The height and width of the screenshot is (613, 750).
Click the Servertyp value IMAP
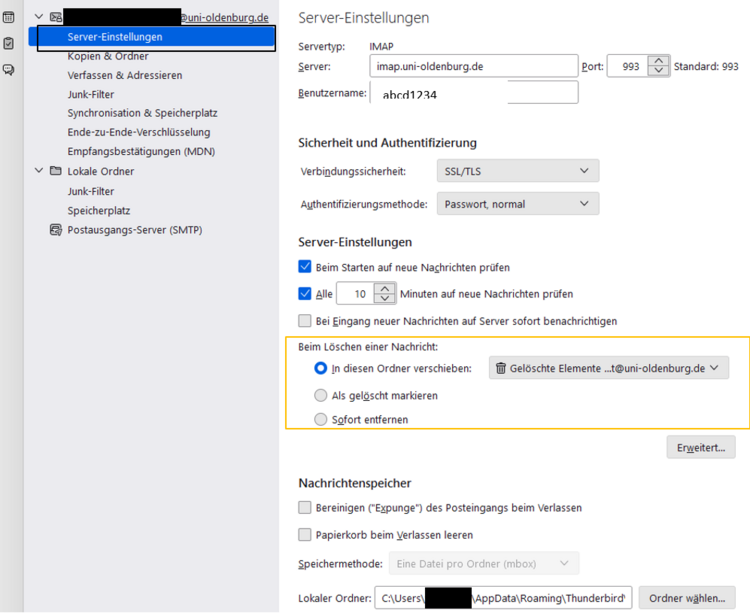coord(381,46)
